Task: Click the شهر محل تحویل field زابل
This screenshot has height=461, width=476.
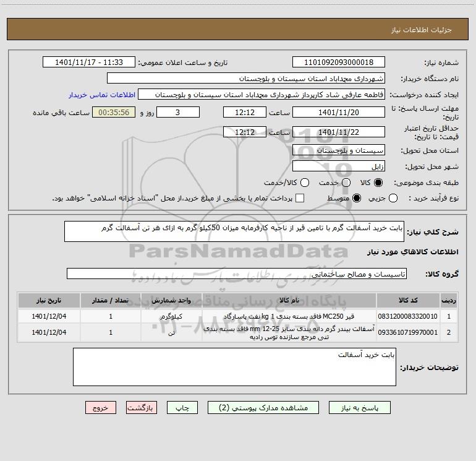Action: pyautogui.click(x=339, y=166)
